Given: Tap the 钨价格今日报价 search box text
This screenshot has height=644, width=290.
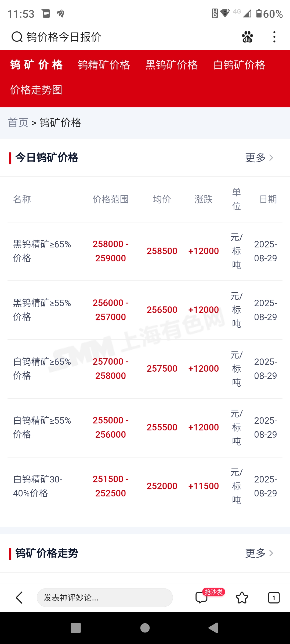Looking at the screenshot, I should point(64,37).
